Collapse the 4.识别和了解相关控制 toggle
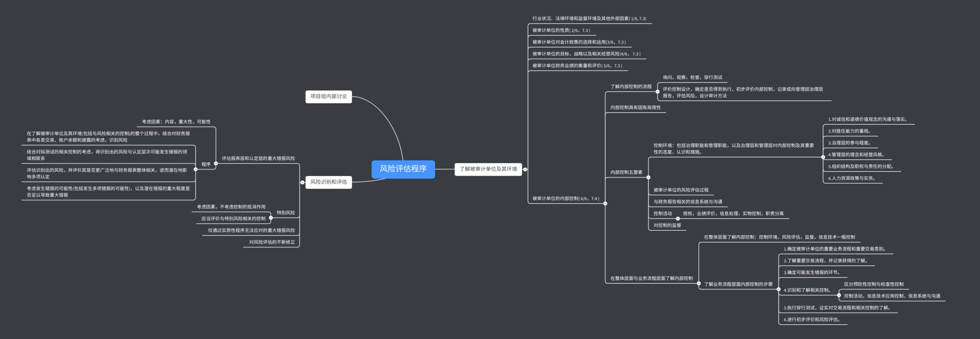The width and height of the screenshot is (980, 339). pos(839,295)
